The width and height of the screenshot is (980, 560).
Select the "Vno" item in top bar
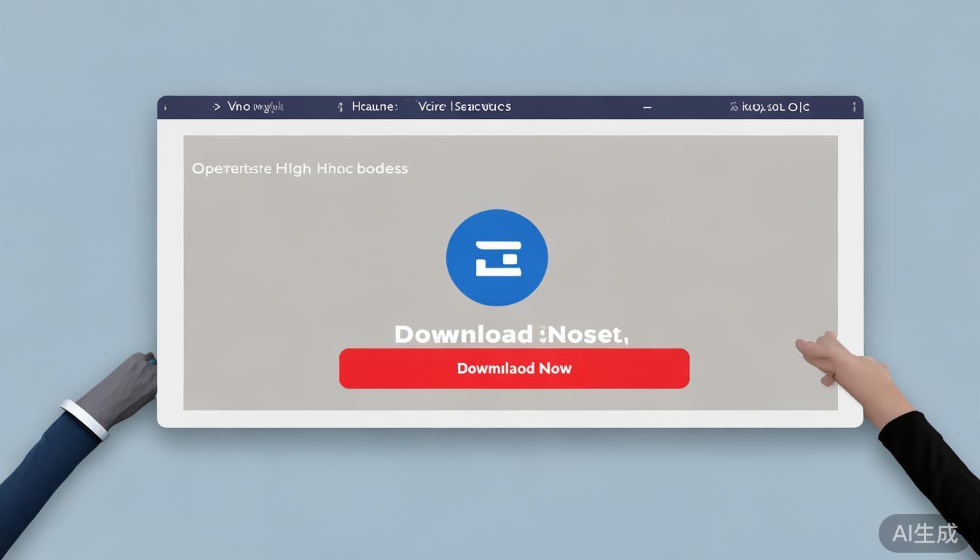[238, 106]
